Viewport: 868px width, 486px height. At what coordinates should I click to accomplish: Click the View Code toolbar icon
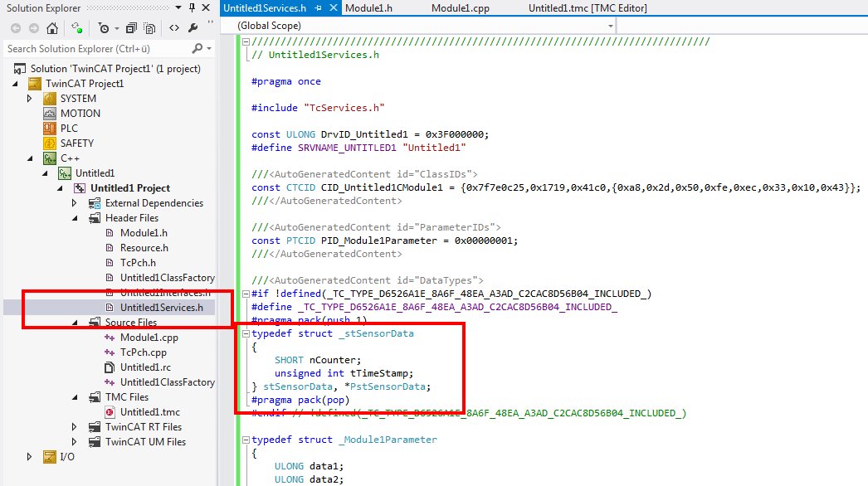[173, 27]
